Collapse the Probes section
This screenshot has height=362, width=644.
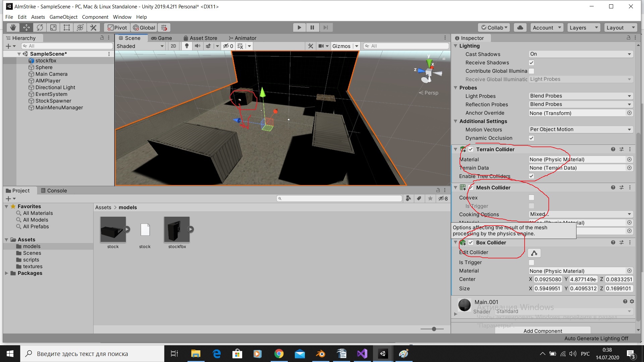pyautogui.click(x=455, y=88)
